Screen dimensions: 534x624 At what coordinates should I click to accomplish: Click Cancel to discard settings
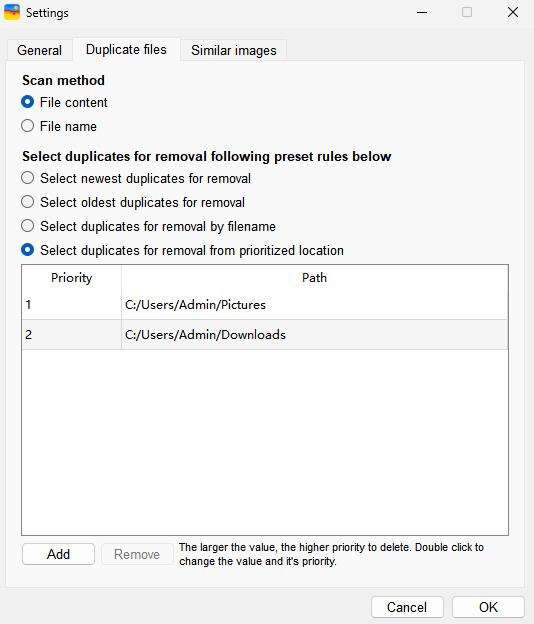click(407, 607)
